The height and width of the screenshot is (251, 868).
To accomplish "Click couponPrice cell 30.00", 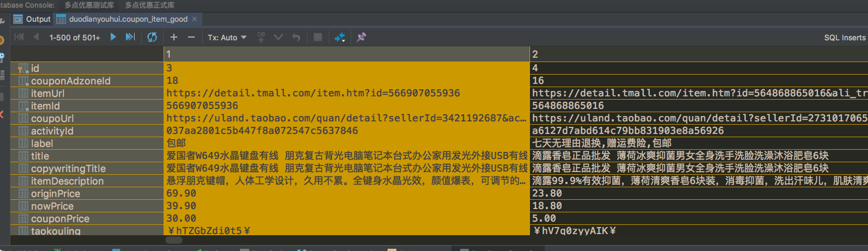I will point(347,218).
